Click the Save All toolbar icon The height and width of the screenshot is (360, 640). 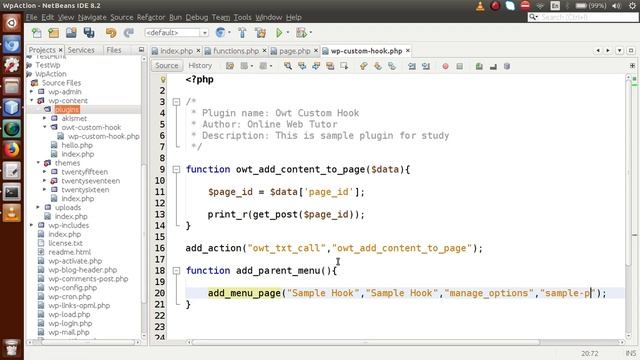89,33
